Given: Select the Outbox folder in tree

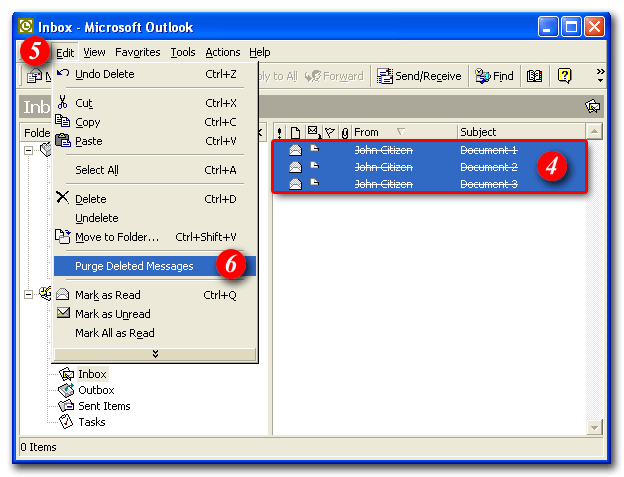Looking at the screenshot, I should click(x=96, y=390).
